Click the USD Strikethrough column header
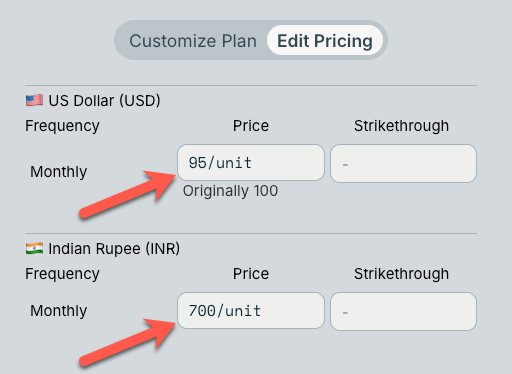The height and width of the screenshot is (374, 512). coord(401,126)
